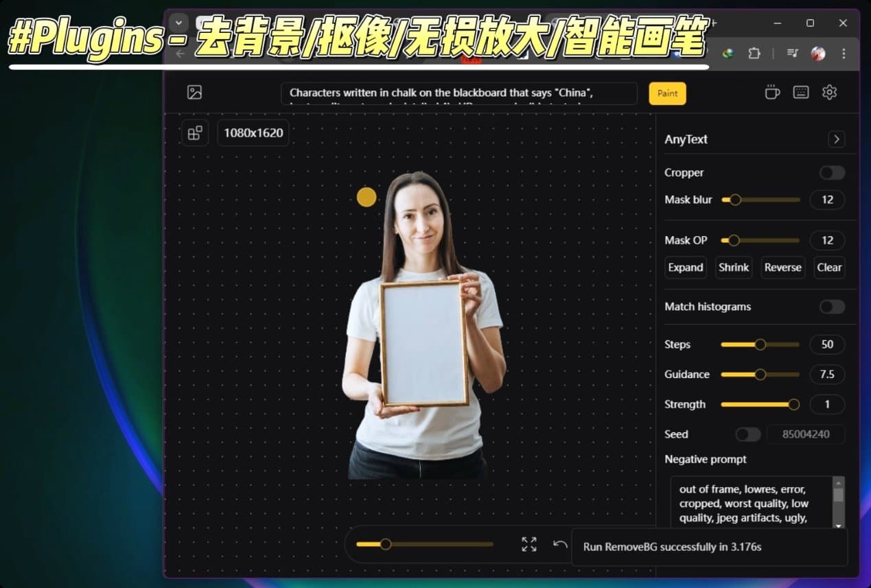
Task: Open the image upload icon top left
Action: 194,91
